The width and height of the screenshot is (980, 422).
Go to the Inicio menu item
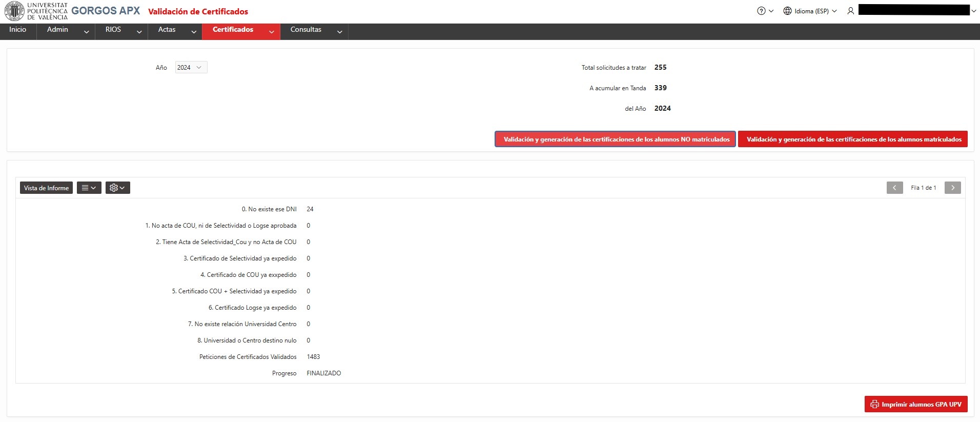pos(18,30)
